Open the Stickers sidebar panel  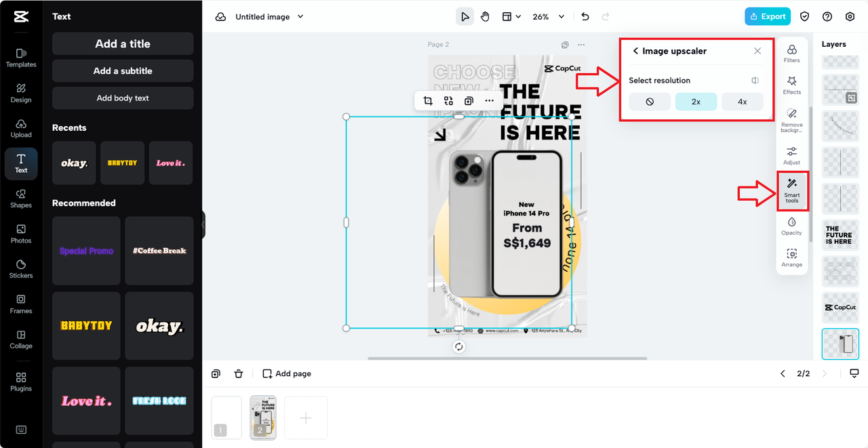point(21,270)
